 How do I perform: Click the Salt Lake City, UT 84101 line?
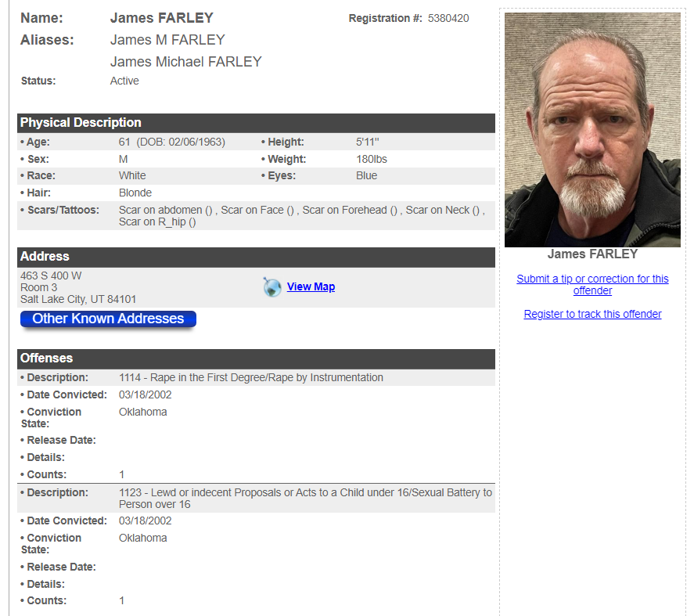[78, 299]
